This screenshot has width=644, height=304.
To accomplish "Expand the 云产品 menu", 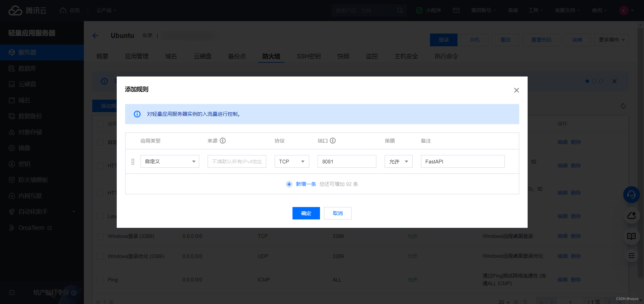I will 107,10.
